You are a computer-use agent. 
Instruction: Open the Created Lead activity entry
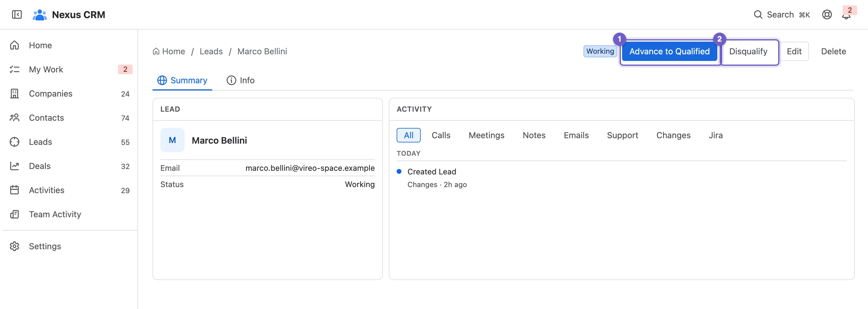431,172
